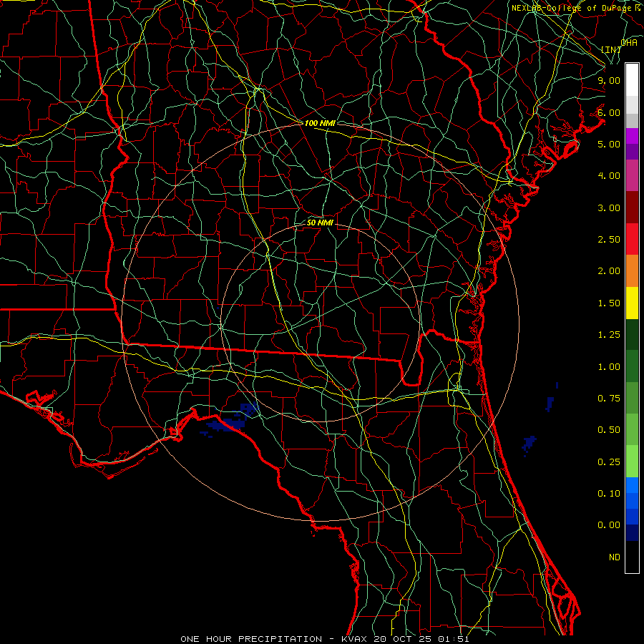Click the 50 NMI range ring label

[320, 223]
